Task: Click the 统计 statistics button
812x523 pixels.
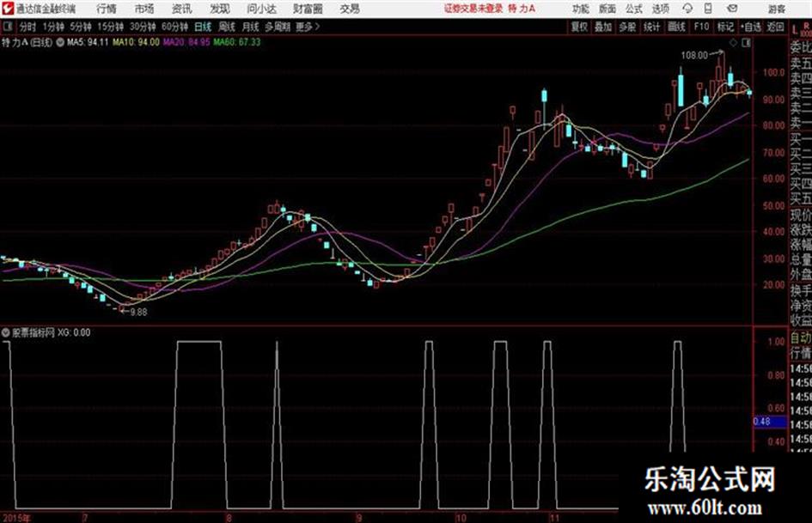Action: (x=652, y=27)
